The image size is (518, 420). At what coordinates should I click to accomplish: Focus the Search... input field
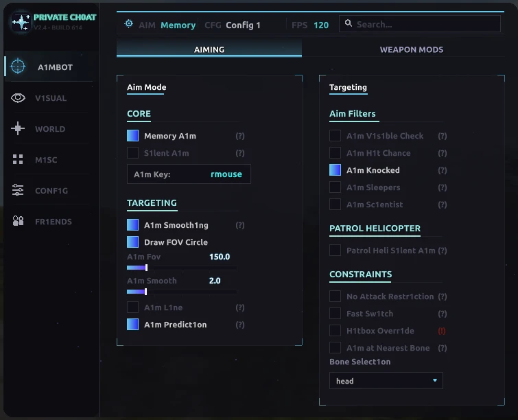point(420,24)
